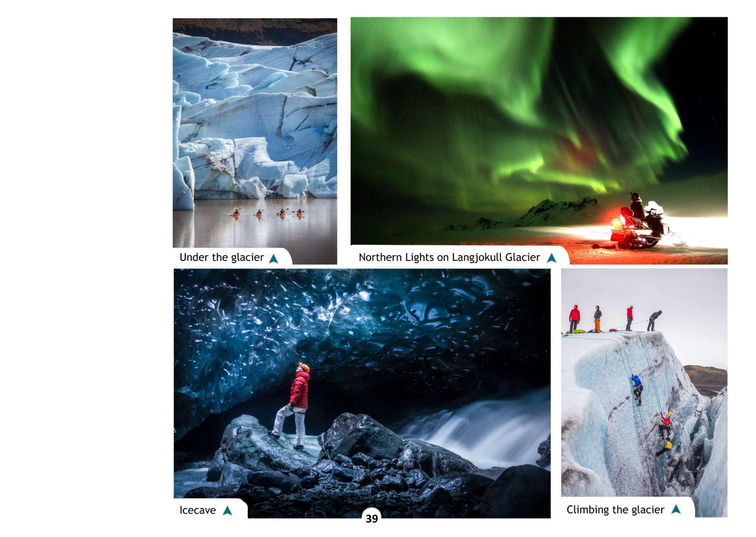Click the climber in blue on the ice wall
Screen dimensions: 756x537
pos(637,390)
